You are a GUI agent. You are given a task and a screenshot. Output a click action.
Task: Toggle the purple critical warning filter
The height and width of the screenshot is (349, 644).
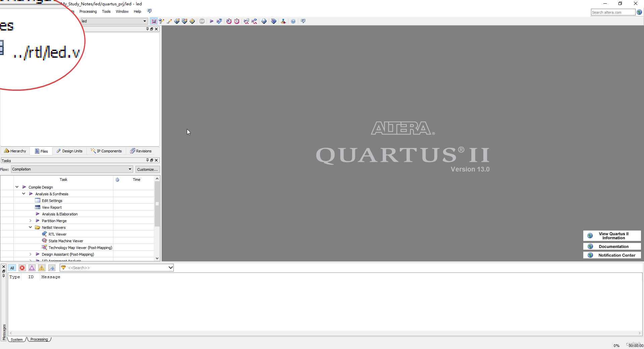coord(32,268)
